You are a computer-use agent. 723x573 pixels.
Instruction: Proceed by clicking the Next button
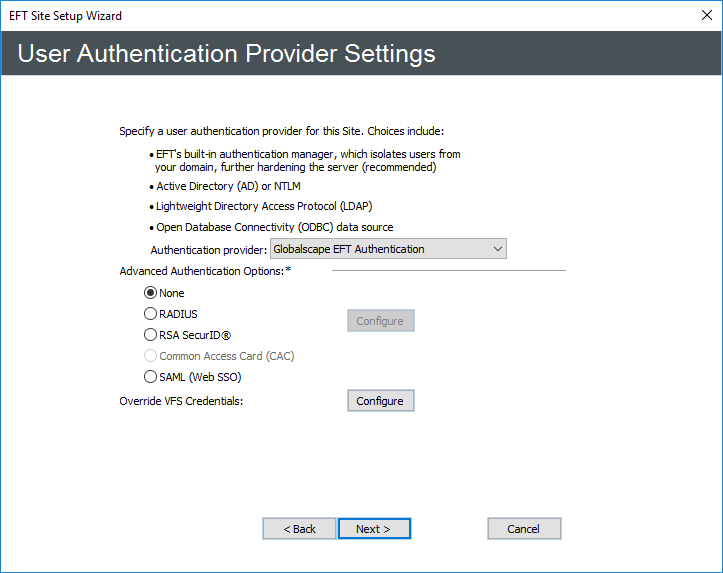coord(374,529)
